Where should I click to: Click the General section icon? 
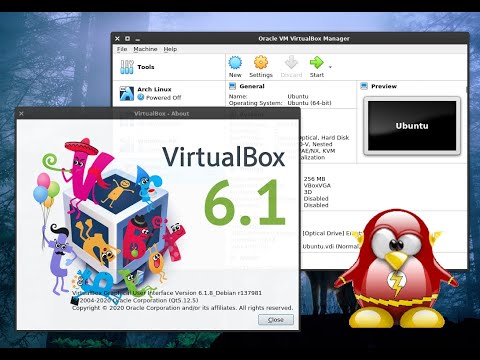(232, 86)
